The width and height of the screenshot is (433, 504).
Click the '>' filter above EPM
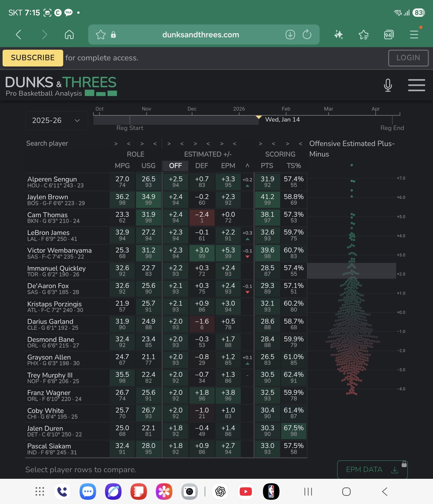tap(222, 144)
